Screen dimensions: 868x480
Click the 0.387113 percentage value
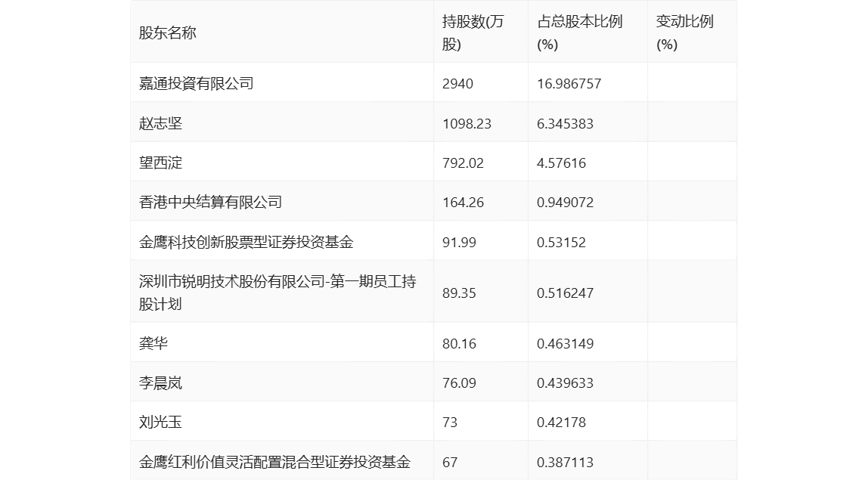tap(566, 462)
